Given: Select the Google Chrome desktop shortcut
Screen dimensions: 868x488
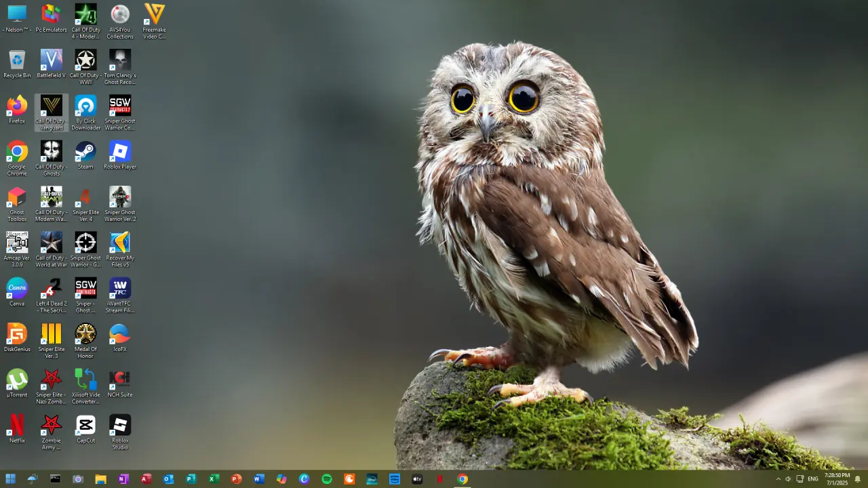Looking at the screenshot, I should (17, 159).
